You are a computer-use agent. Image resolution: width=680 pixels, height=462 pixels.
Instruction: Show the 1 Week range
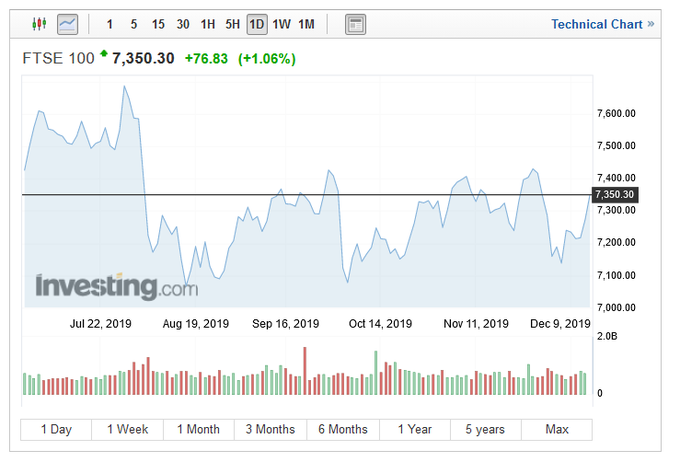pos(128,429)
